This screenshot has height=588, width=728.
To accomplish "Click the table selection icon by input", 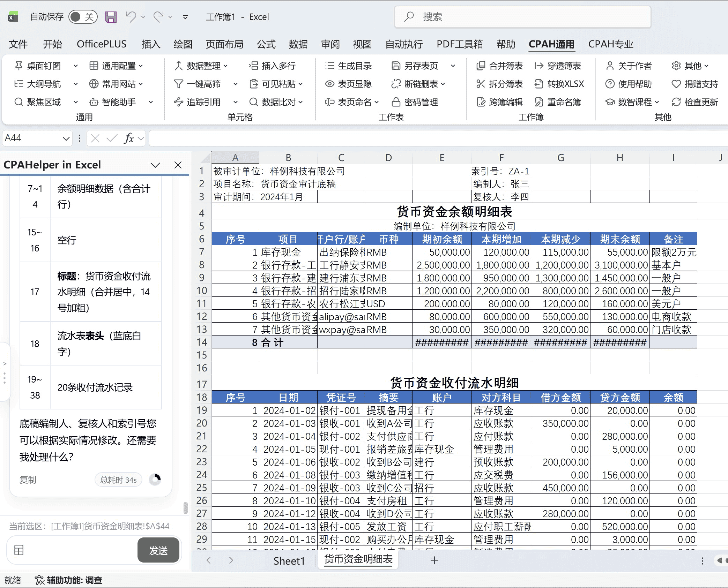I will [19, 550].
